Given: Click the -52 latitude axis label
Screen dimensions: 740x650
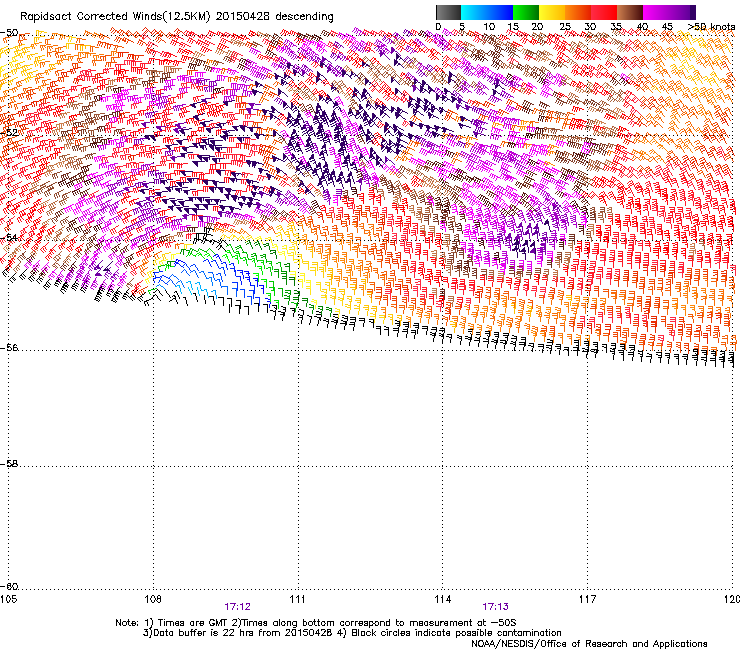Looking at the screenshot, I should tap(9, 133).
